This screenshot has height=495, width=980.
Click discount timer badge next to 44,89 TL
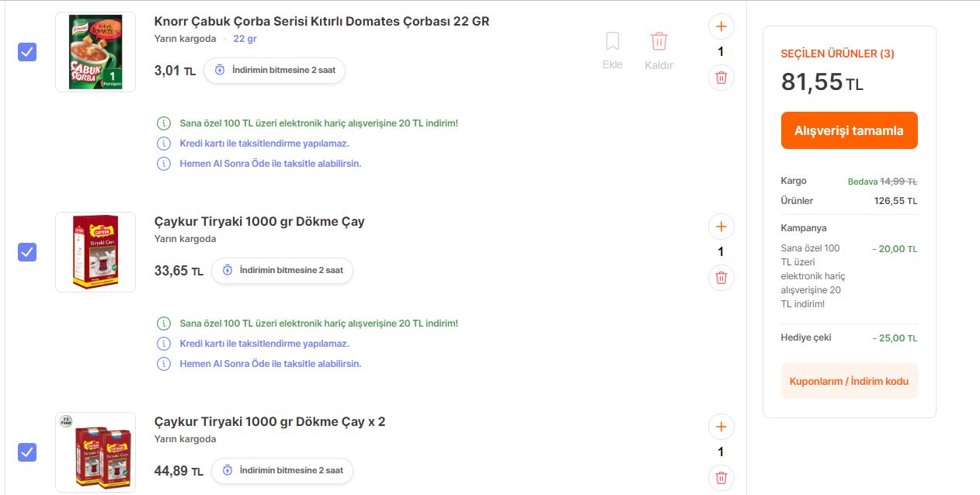(282, 470)
